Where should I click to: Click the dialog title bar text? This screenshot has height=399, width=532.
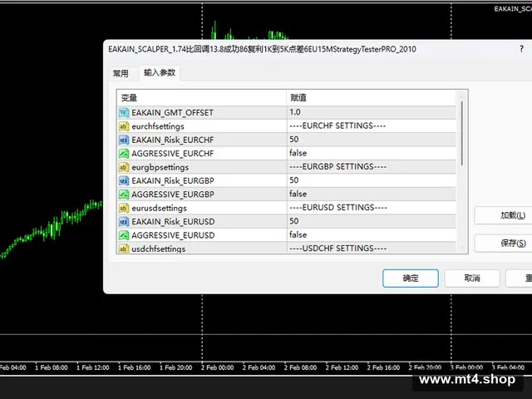(x=262, y=49)
